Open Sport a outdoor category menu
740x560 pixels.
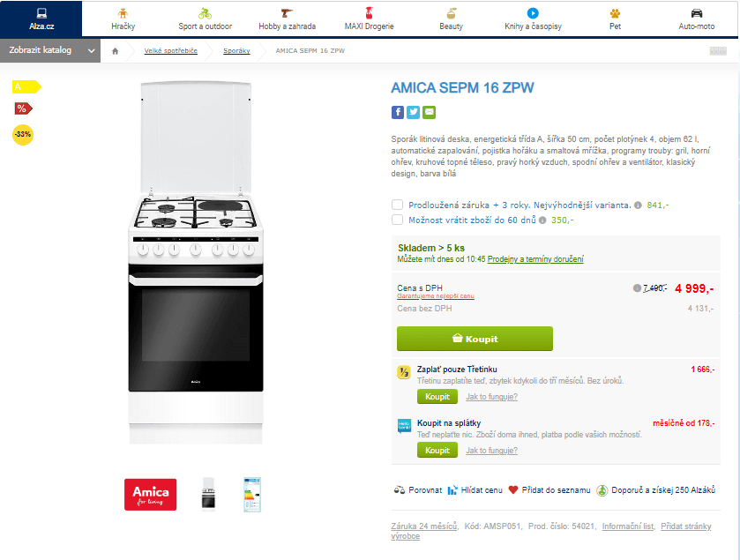click(x=205, y=19)
